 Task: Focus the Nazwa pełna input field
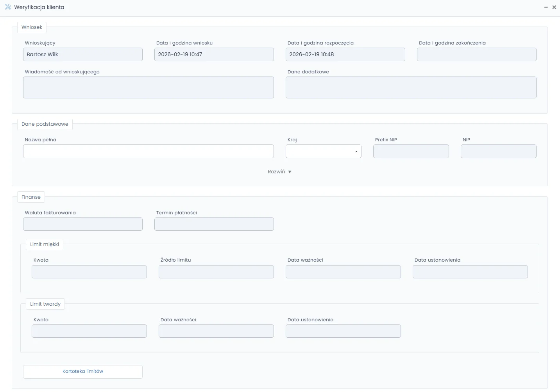click(x=148, y=151)
